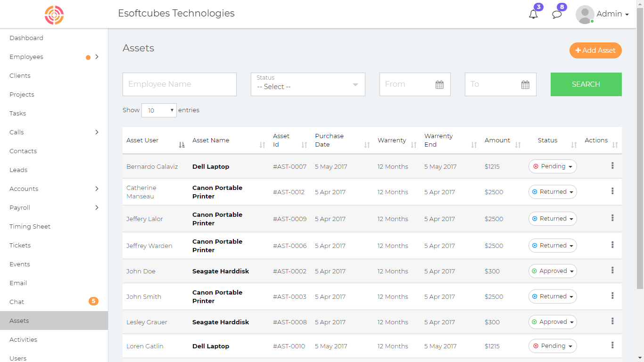This screenshot has height=362, width=644.
Task: Change Pending status for Loren Gatlin
Action: point(553,346)
